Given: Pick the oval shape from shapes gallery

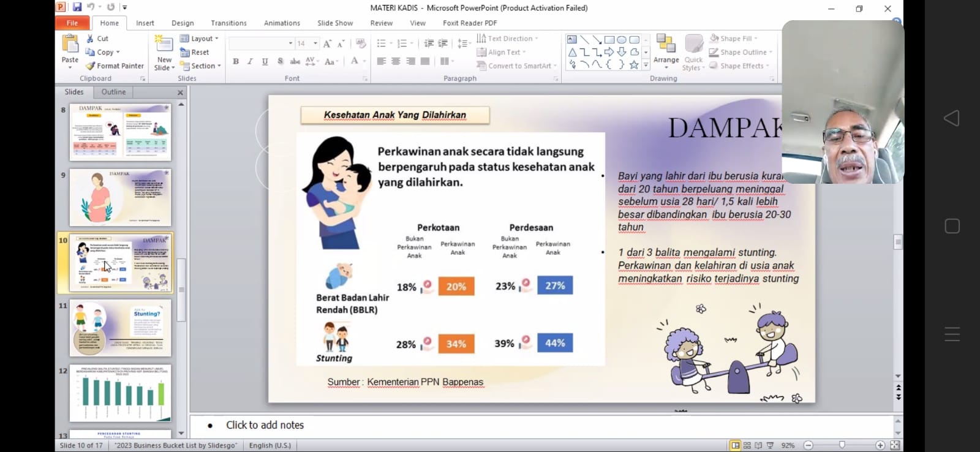Looking at the screenshot, I should click(x=622, y=40).
